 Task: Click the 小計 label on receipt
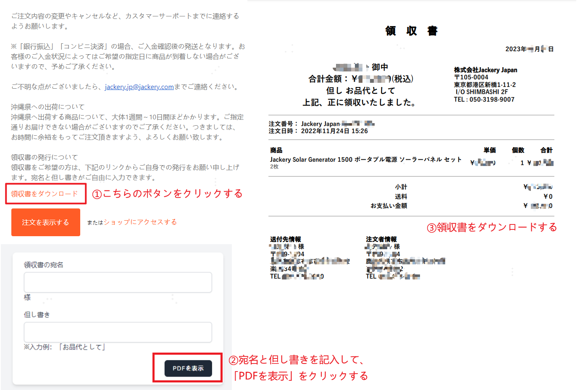point(401,187)
